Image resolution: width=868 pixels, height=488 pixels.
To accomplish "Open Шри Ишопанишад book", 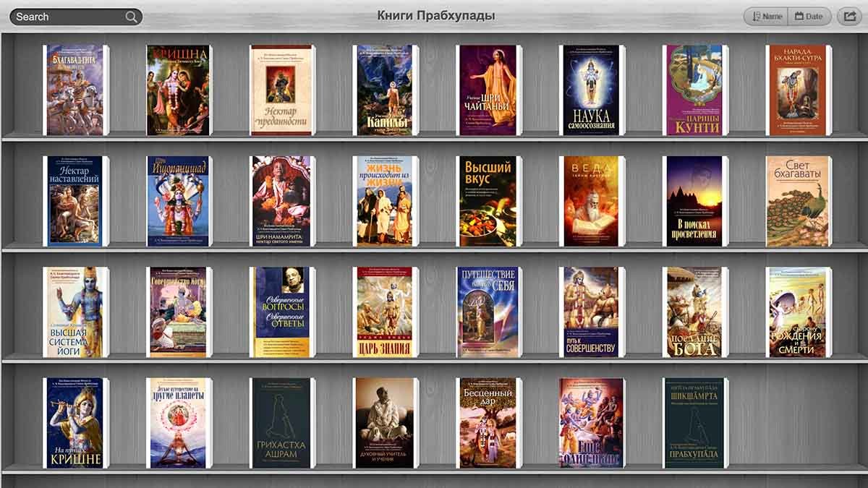I will 179,201.
